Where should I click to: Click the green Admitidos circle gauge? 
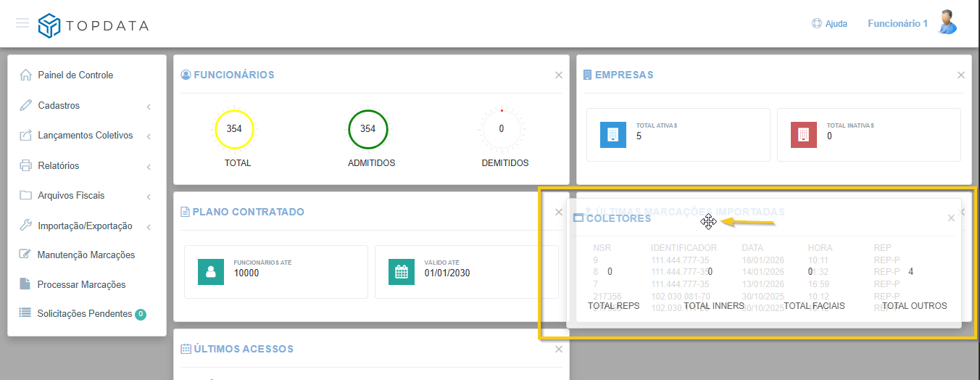(x=367, y=129)
